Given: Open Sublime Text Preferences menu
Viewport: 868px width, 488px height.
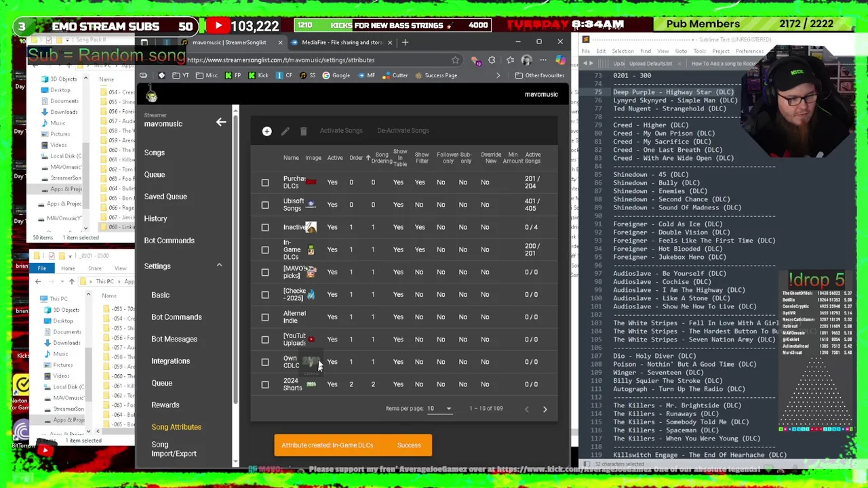Looking at the screenshot, I should click(x=750, y=51).
